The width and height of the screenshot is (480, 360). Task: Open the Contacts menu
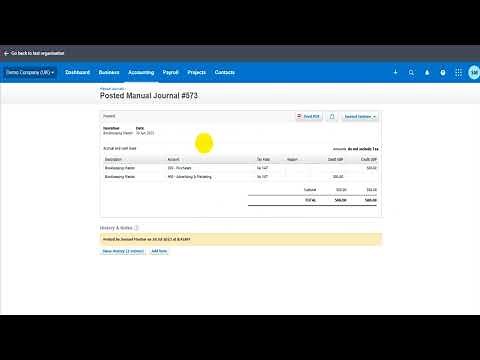point(225,72)
